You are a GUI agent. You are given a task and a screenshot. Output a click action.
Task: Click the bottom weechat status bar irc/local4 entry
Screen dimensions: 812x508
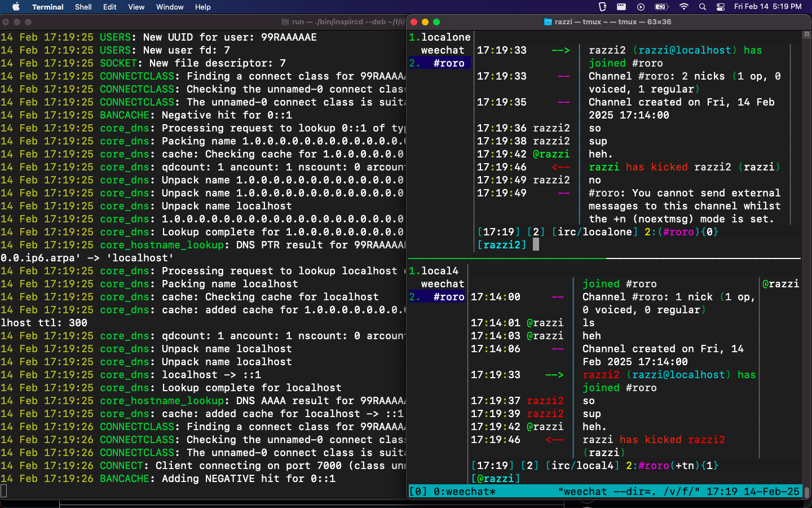click(x=582, y=466)
